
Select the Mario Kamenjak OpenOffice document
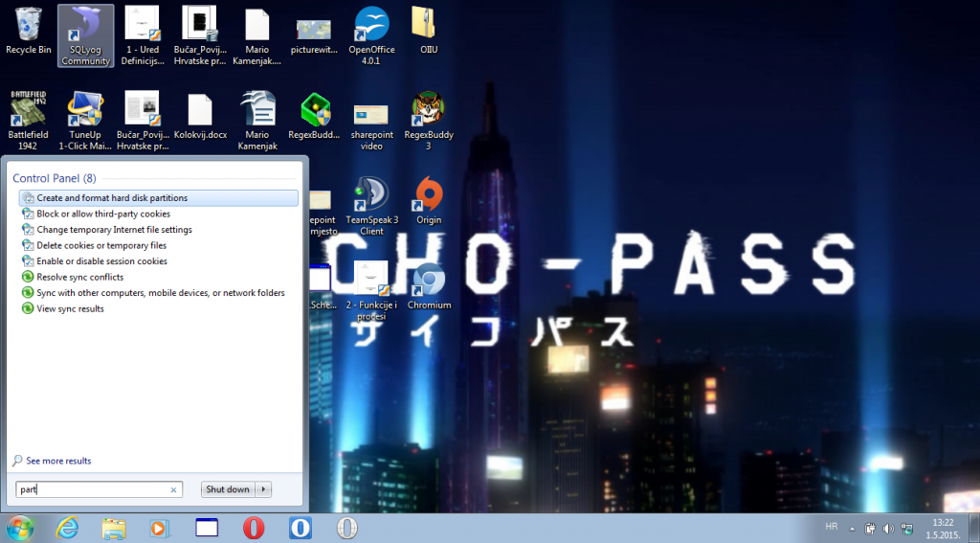256,121
